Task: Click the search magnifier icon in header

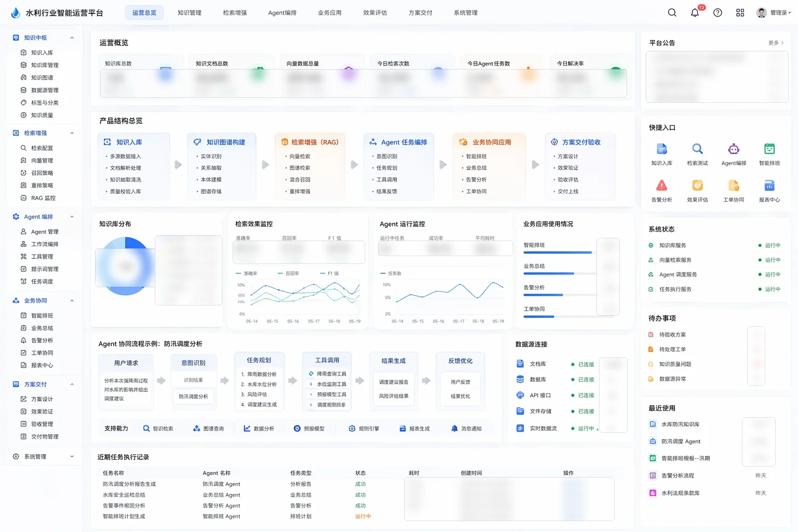Action: tap(672, 12)
